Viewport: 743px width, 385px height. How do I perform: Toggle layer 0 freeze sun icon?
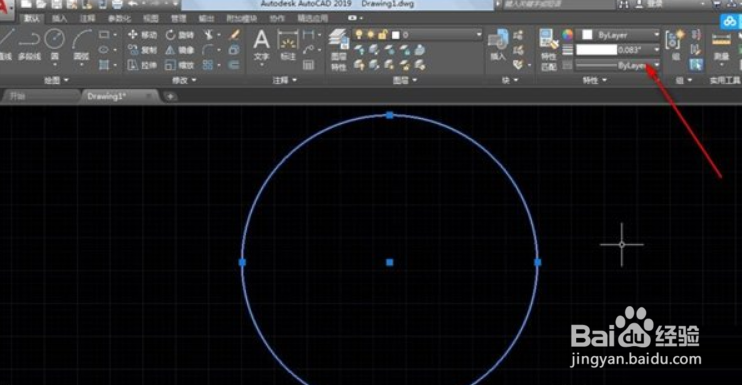tap(370, 35)
